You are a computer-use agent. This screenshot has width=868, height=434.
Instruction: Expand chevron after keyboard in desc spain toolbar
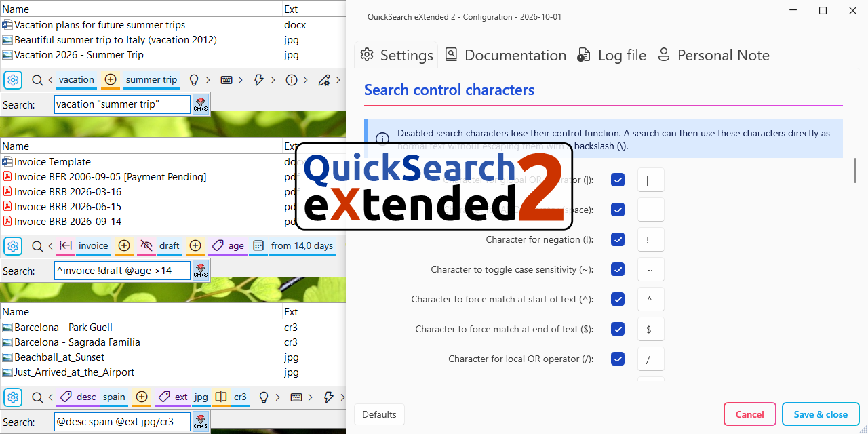click(311, 397)
